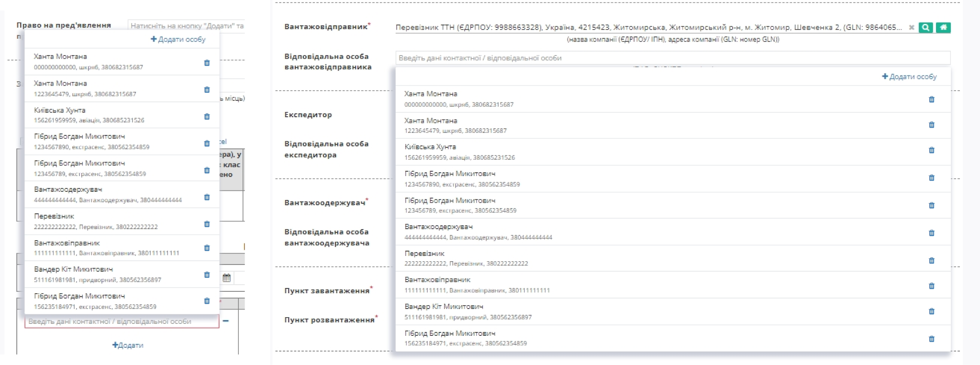The image size is (980, 365).
Task: Select Вандер Кіт Микитович in Право на пред'явлення list
Action: pyautogui.click(x=122, y=275)
